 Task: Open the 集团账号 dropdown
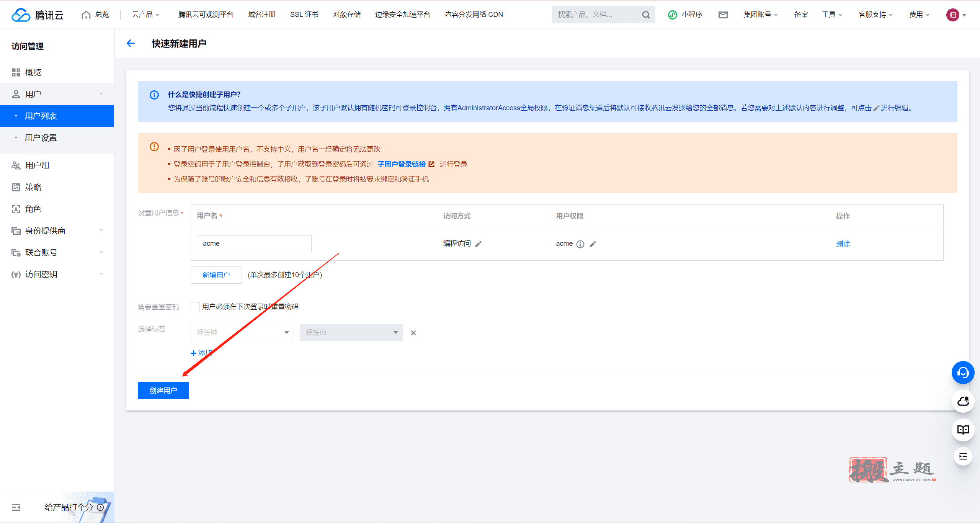760,15
